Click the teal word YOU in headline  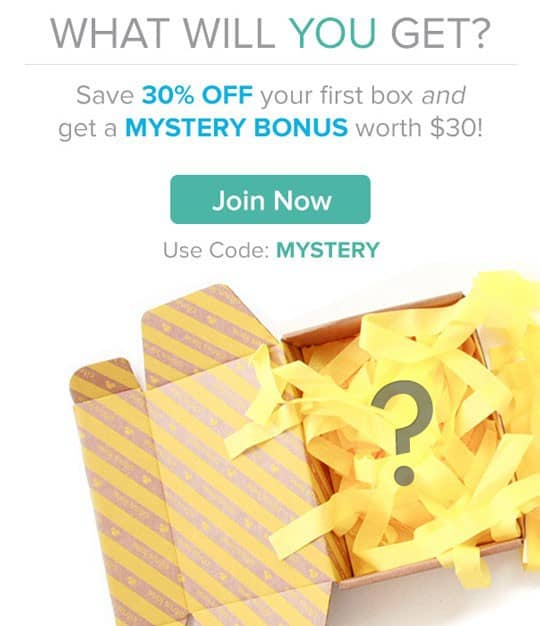coord(332,33)
